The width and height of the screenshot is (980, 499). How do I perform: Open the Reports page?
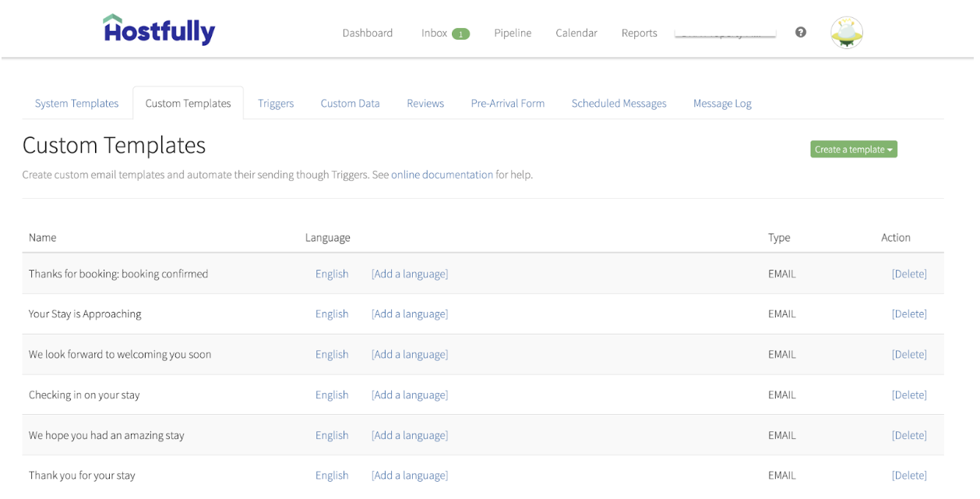[639, 33]
